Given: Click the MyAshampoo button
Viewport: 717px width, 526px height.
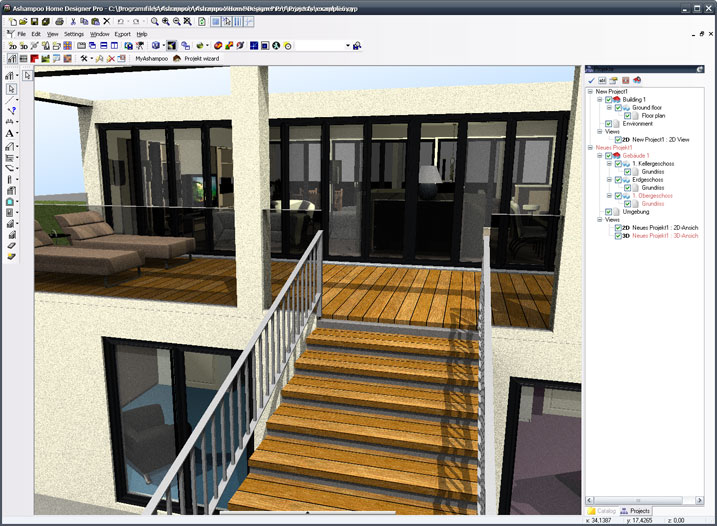Looking at the screenshot, I should click(x=151, y=59).
